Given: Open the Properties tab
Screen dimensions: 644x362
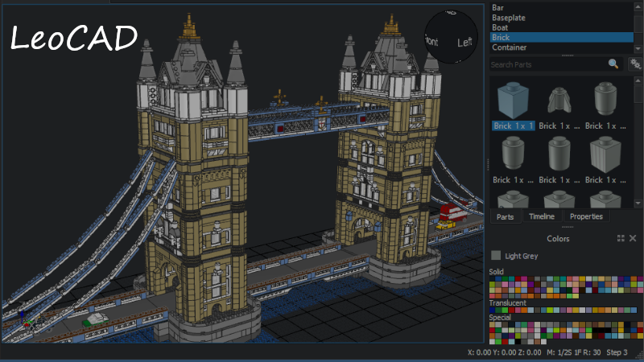Looking at the screenshot, I should coord(586,216).
